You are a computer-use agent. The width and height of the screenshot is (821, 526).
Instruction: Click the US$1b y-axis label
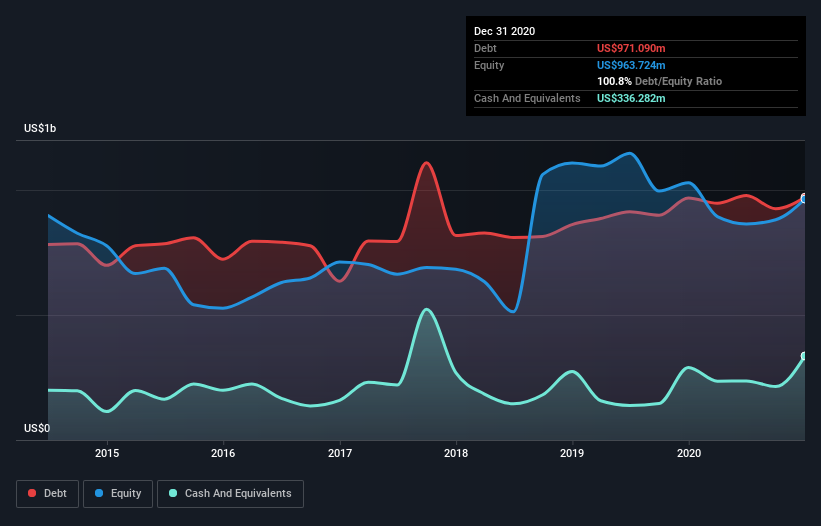tap(40, 128)
